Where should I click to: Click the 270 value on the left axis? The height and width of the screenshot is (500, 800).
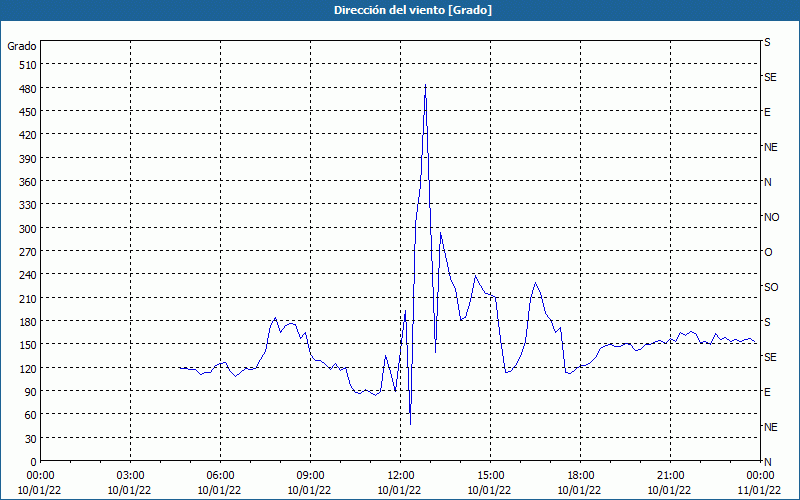(x=27, y=252)
